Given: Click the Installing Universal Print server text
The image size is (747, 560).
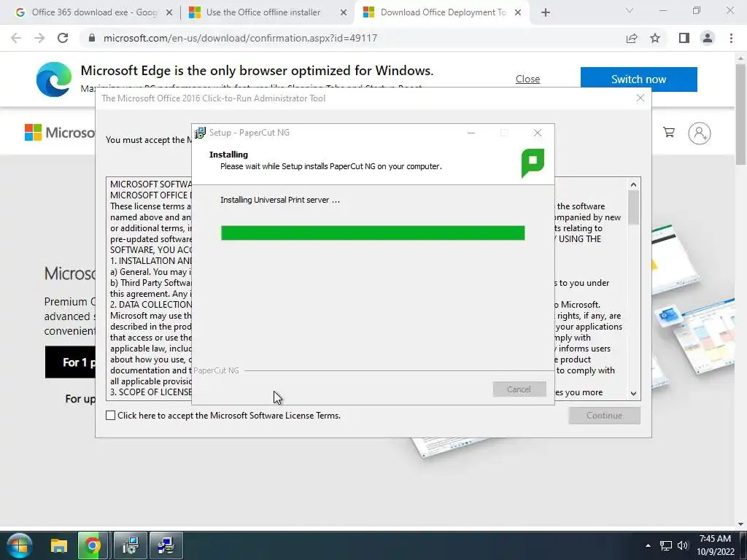Looking at the screenshot, I should tap(280, 200).
